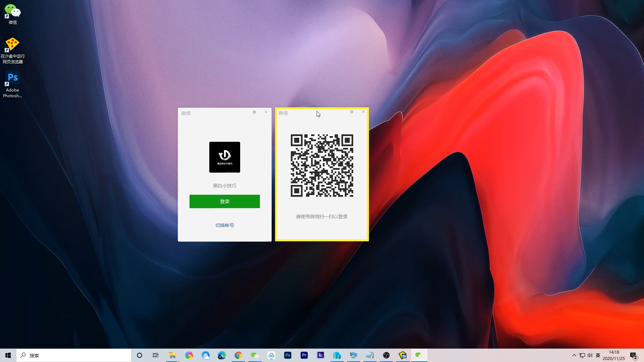Screen dimensions: 644x362
Task: Click the 切换帐号 switch account link
Action: click(225, 225)
